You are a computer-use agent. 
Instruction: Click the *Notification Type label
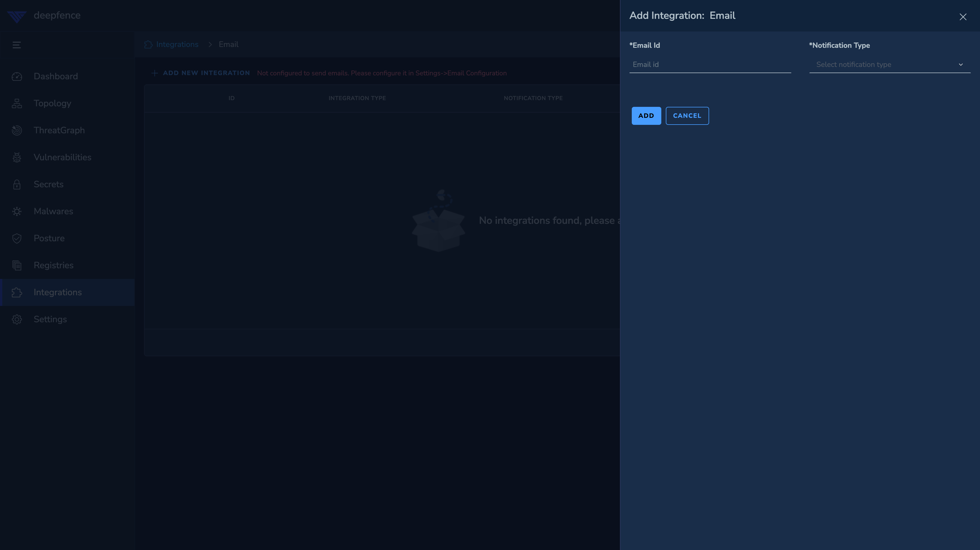click(840, 45)
